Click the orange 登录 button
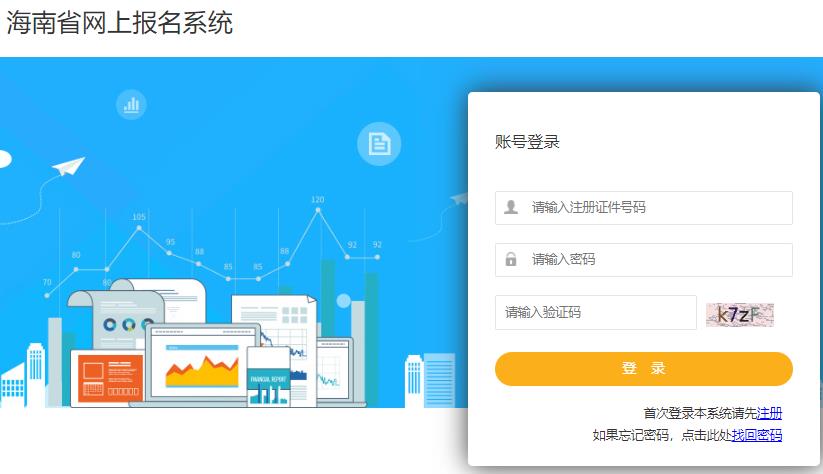823x474 pixels. coord(643,368)
